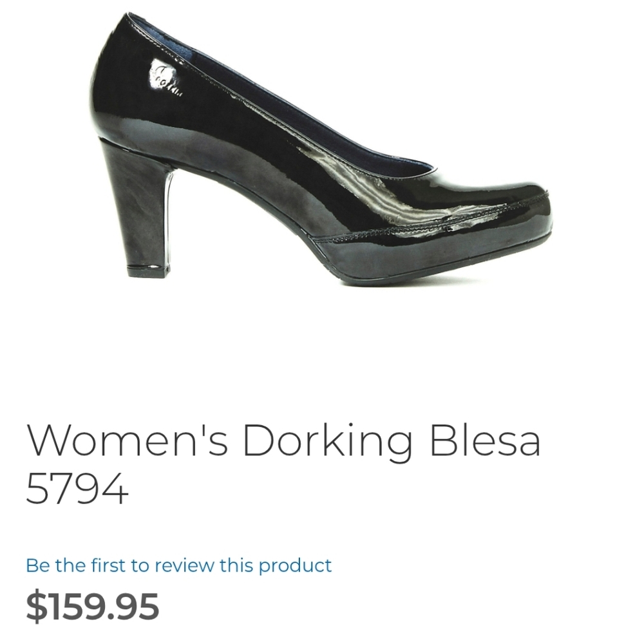Screen dimensions: 644x644
Task: Click the word 'Blesa' in the heading
Action: 485,440
